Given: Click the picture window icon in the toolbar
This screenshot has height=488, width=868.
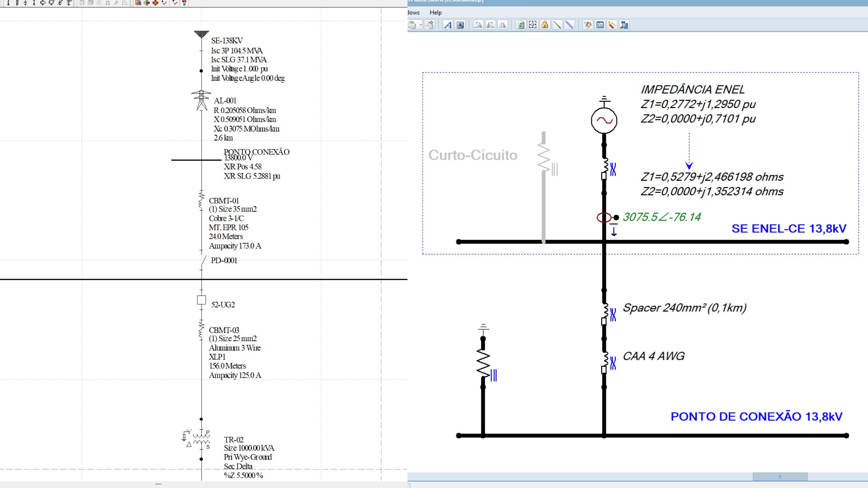Looking at the screenshot, I should 599,25.
